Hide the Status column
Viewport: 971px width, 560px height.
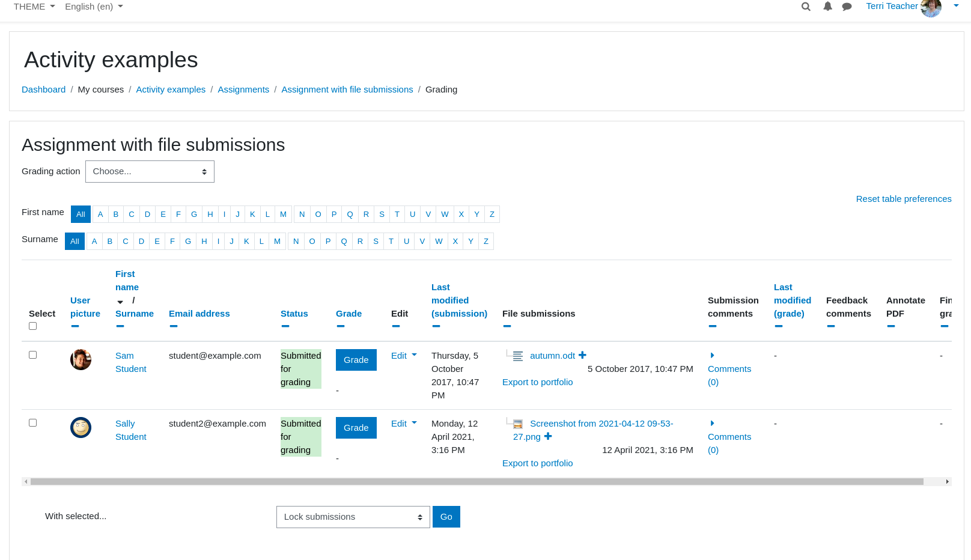(x=285, y=326)
